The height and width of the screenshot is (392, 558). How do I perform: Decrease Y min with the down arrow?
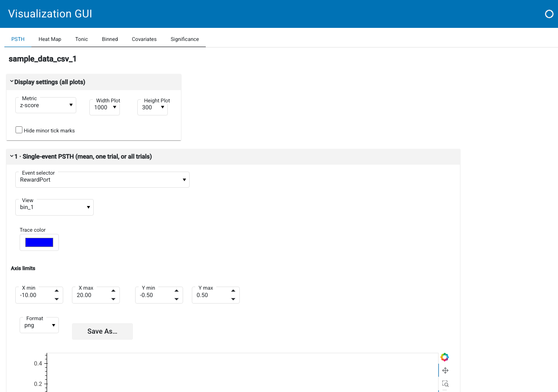(x=177, y=299)
